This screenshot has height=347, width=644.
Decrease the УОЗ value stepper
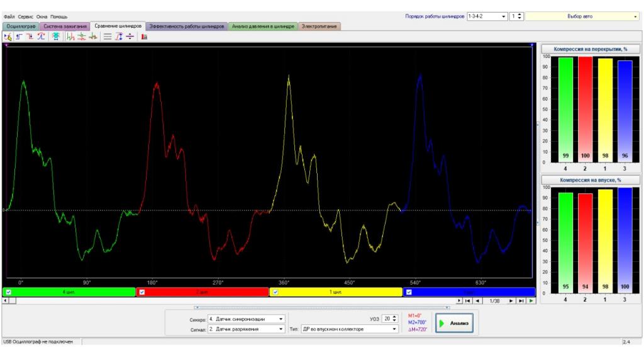point(395,321)
